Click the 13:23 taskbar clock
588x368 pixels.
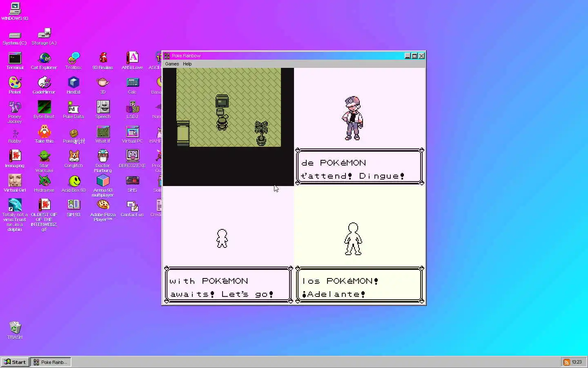click(x=577, y=362)
